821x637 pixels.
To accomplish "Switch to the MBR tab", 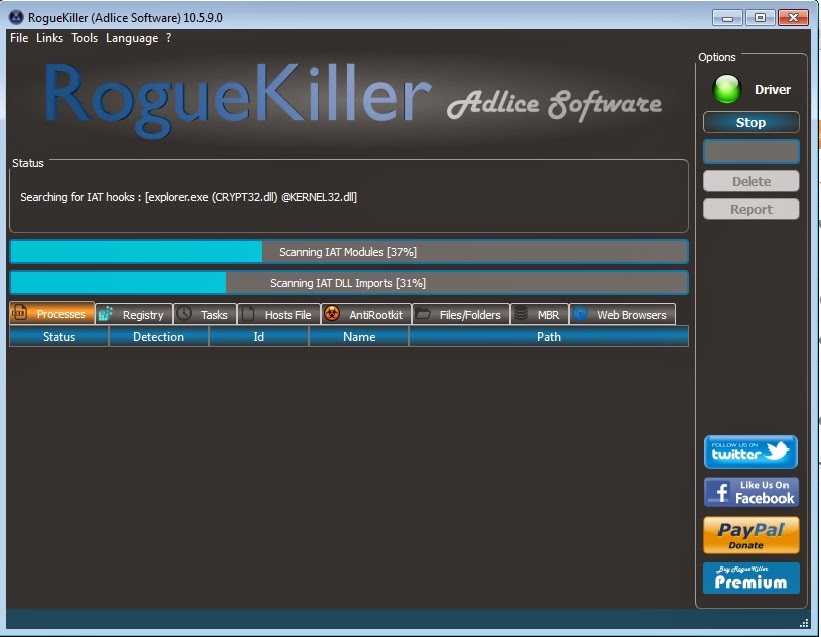I will point(539,315).
